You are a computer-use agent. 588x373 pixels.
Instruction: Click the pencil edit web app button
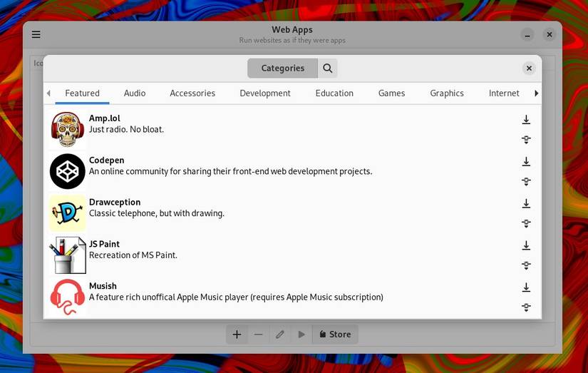coord(280,334)
